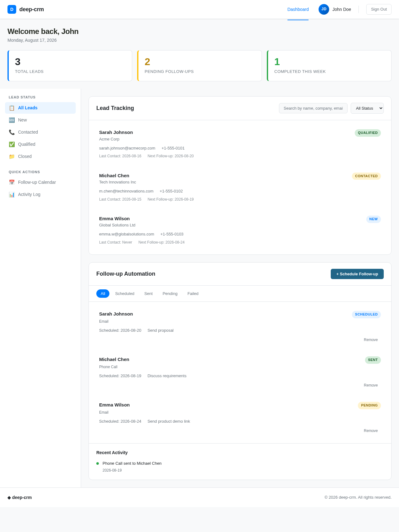Click m.chen@techinnovations.com email
This screenshot has height=532, width=399.
(126, 191)
